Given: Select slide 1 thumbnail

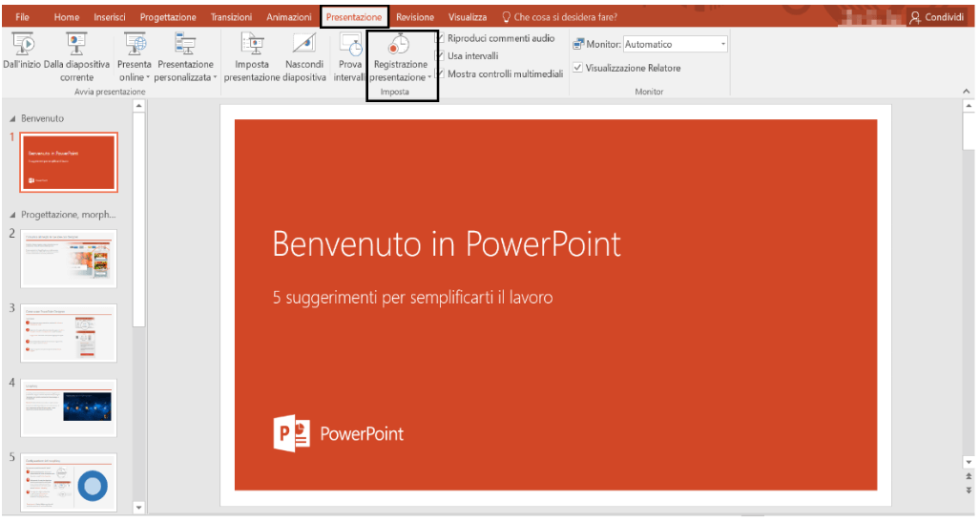Looking at the screenshot, I should coord(69,162).
